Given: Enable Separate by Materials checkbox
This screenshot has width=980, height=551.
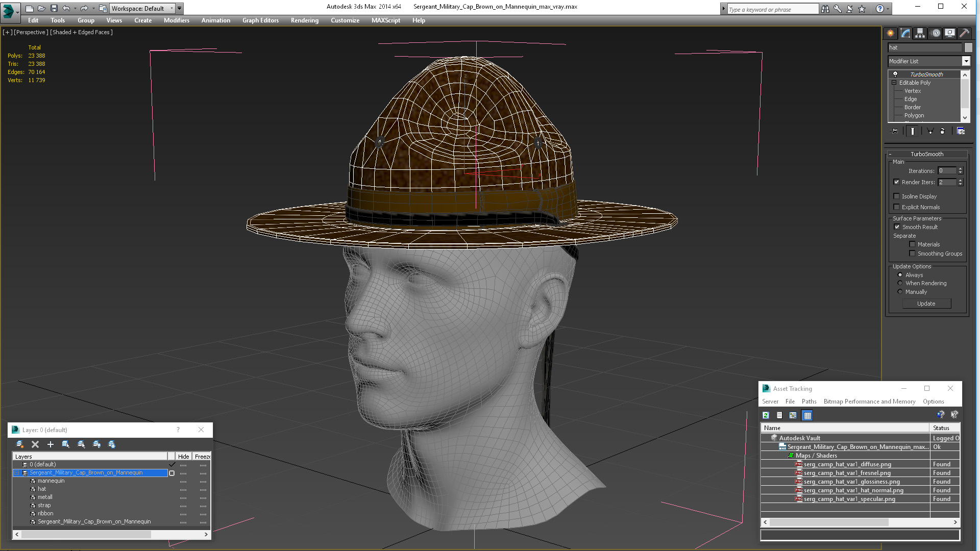Looking at the screenshot, I should click(x=913, y=244).
